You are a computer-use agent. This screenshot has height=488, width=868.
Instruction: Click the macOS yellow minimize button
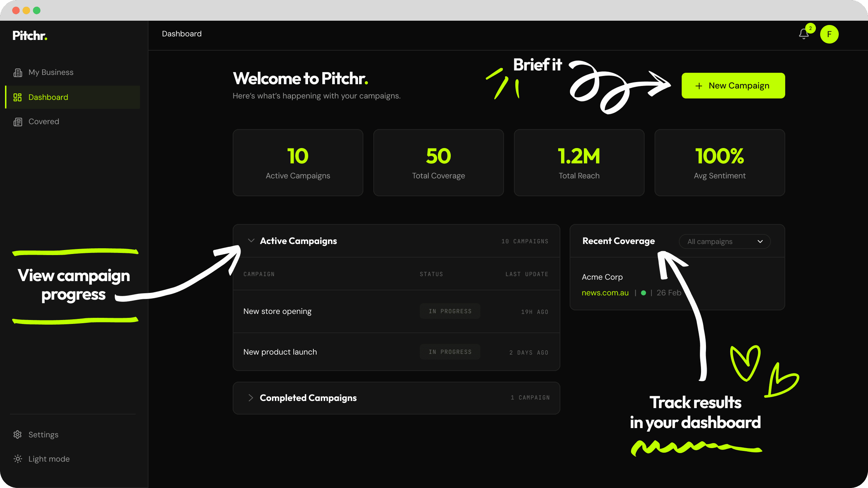tap(26, 10)
